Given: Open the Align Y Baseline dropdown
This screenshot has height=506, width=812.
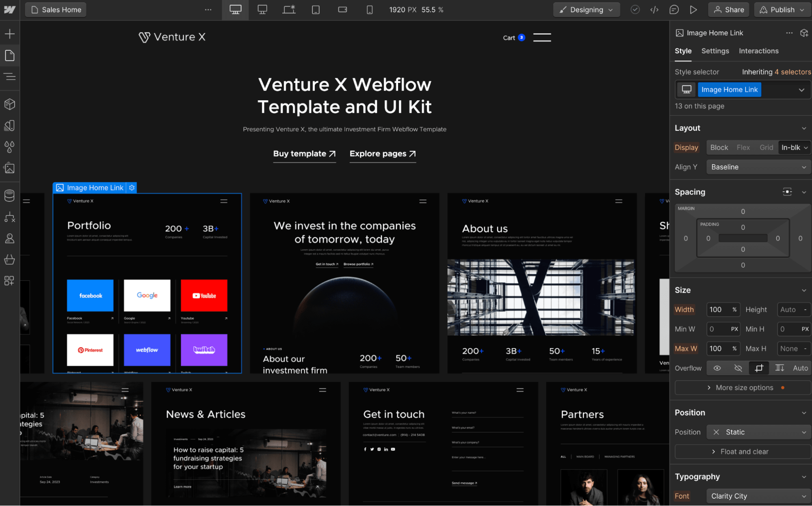Looking at the screenshot, I should [758, 167].
